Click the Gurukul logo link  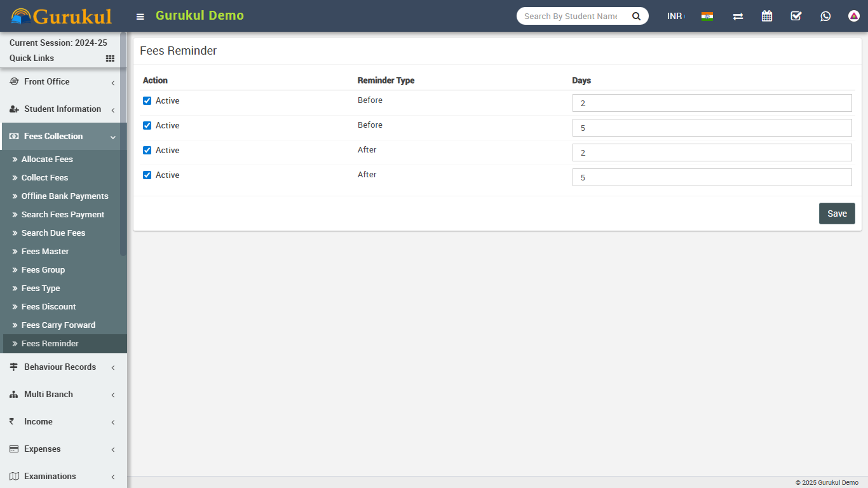coord(62,16)
